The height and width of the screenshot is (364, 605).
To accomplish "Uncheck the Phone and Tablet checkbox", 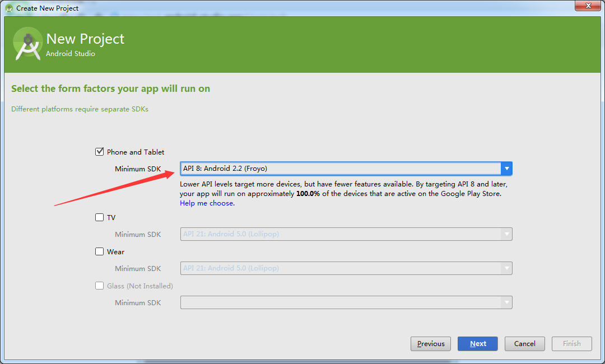I will (x=100, y=152).
